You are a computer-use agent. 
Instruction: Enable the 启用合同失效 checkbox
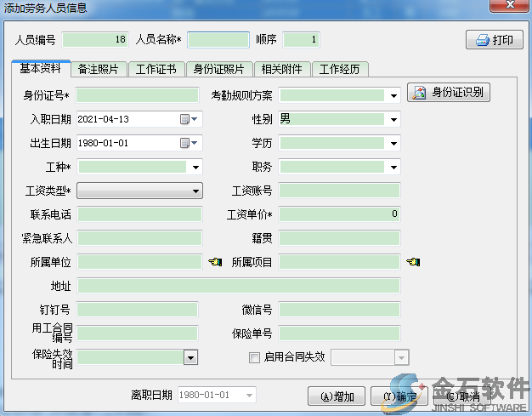coord(254,357)
